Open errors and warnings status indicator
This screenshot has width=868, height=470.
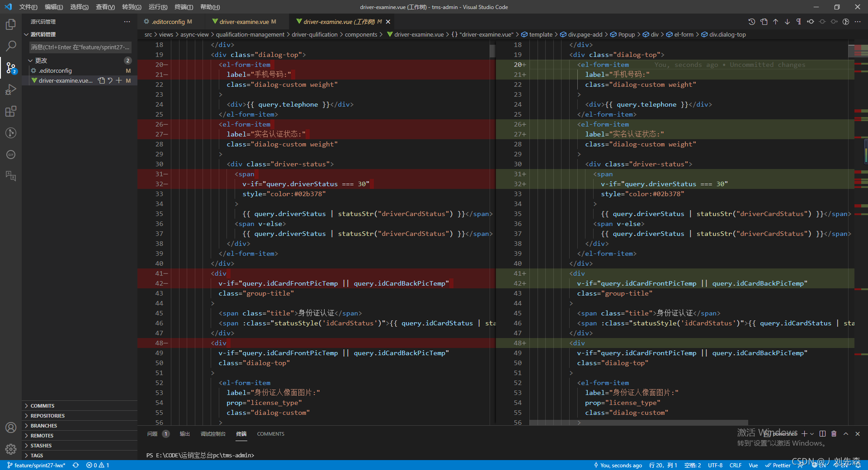coord(98,465)
